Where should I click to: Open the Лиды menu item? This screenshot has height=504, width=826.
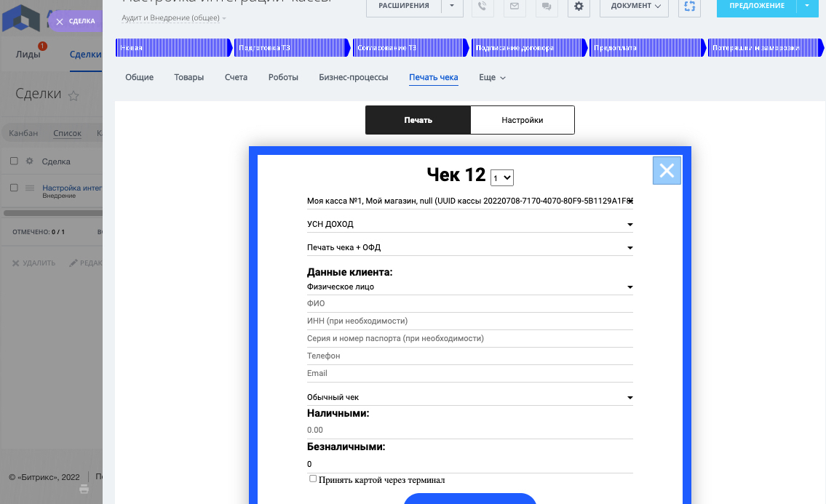[28, 55]
